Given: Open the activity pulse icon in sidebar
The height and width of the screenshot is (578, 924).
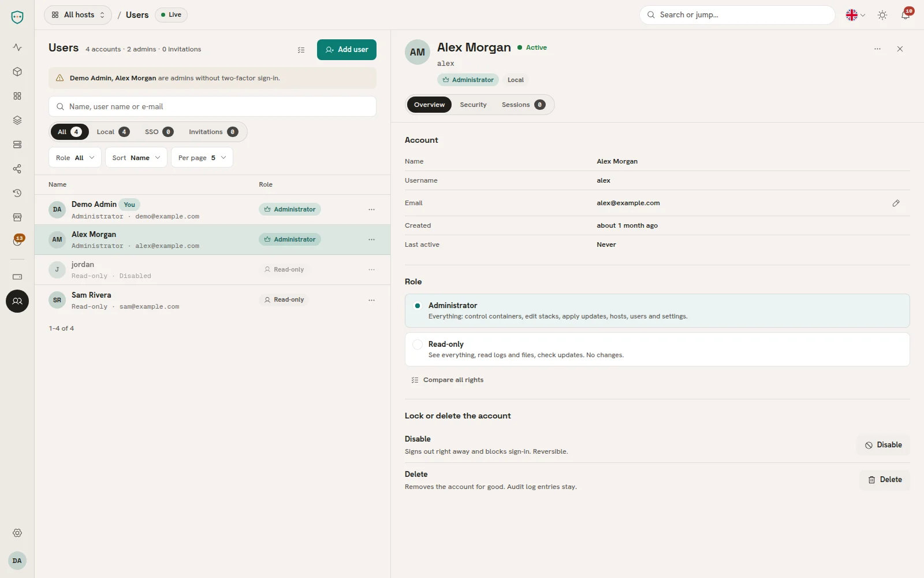Looking at the screenshot, I should click(17, 47).
